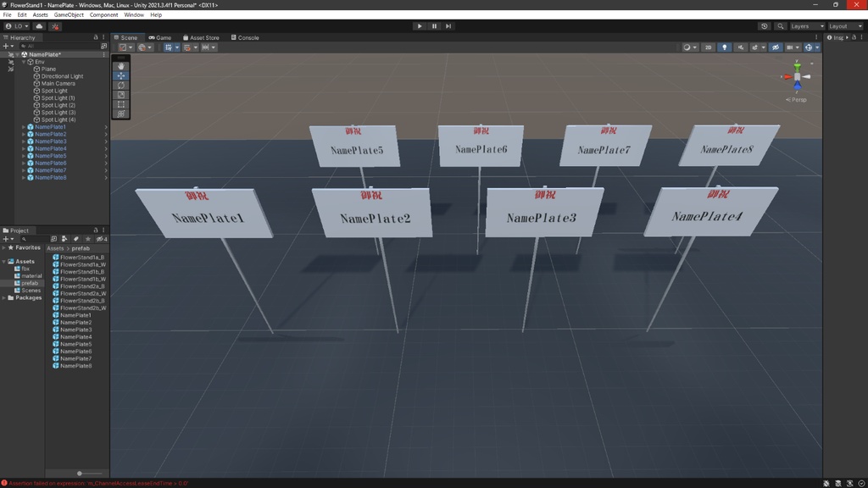Open the Layers dropdown

[x=807, y=26]
